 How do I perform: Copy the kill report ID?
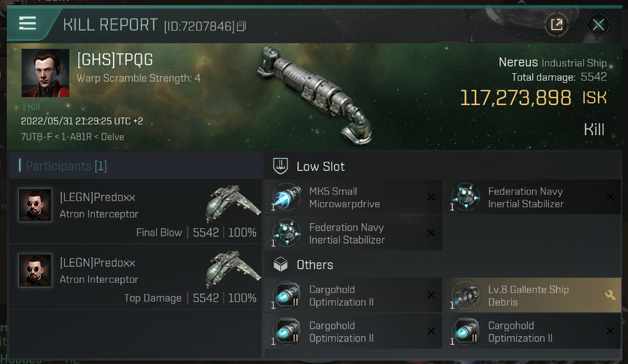(242, 26)
